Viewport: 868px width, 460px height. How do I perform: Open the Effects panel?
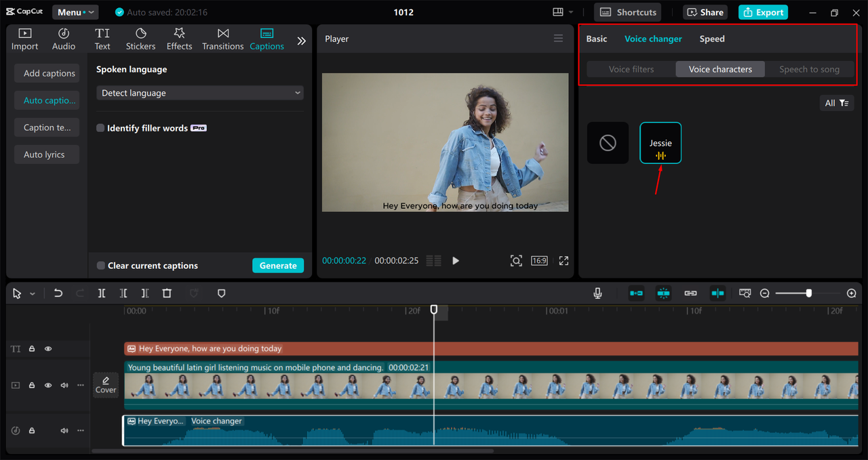tap(179, 39)
